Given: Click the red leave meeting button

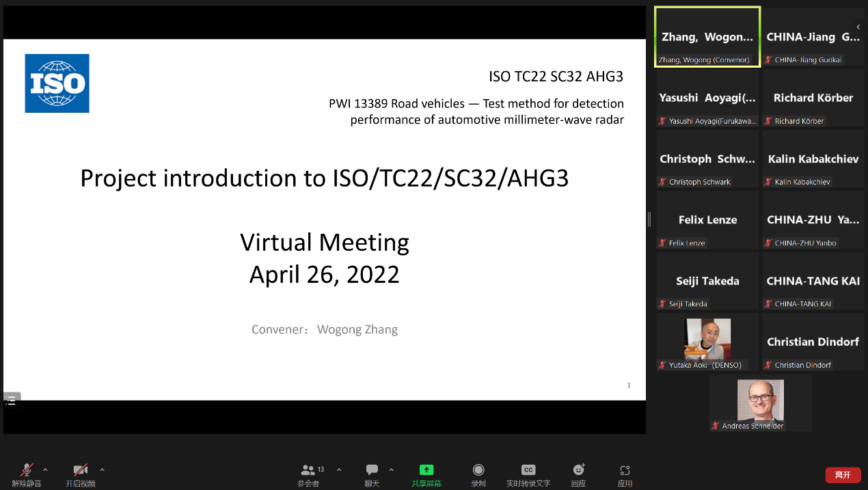Looking at the screenshot, I should (x=842, y=475).
